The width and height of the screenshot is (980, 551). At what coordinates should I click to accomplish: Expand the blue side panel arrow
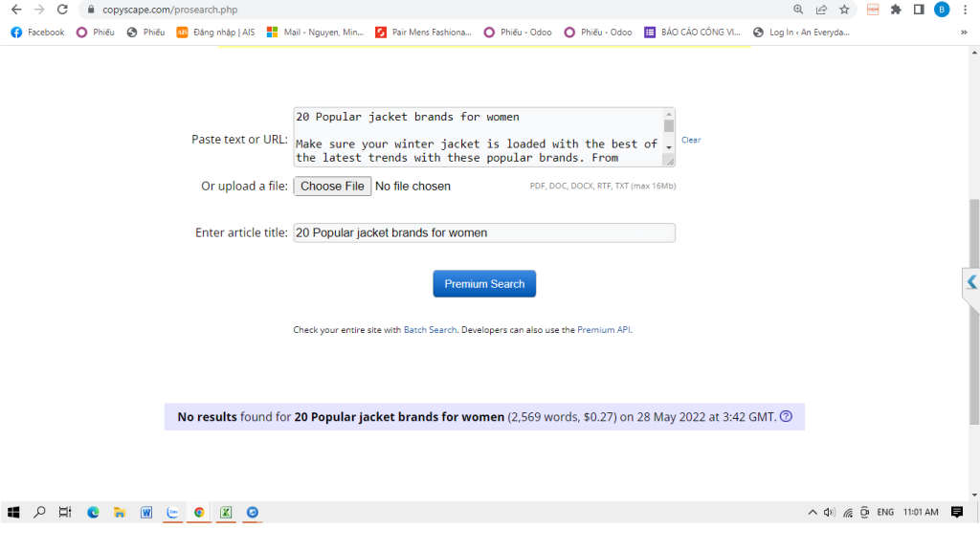tap(971, 282)
